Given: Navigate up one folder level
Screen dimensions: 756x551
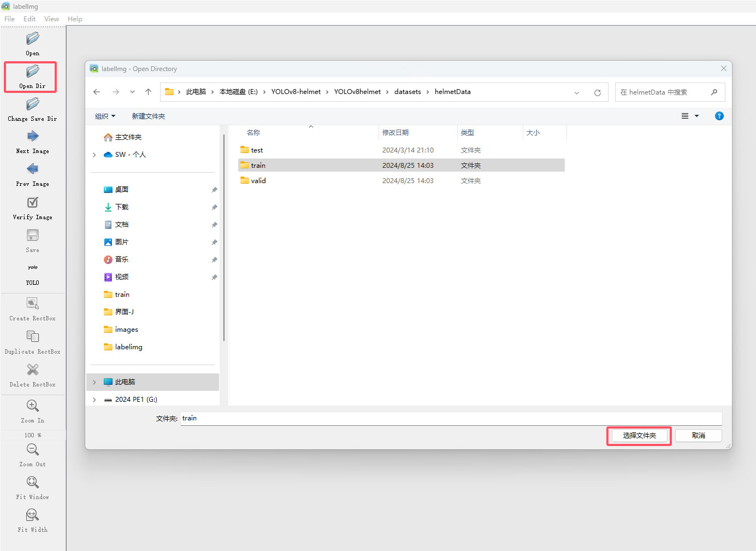Looking at the screenshot, I should (148, 92).
